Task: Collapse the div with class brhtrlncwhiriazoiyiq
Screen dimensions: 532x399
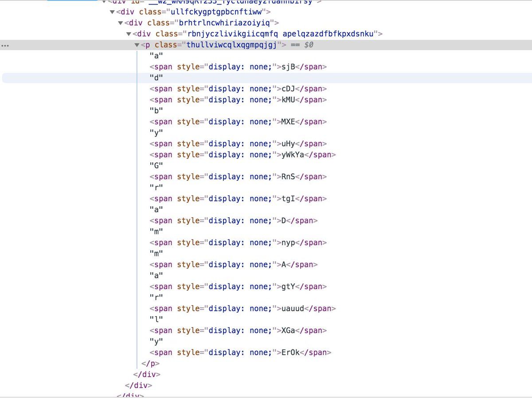Action: point(121,23)
